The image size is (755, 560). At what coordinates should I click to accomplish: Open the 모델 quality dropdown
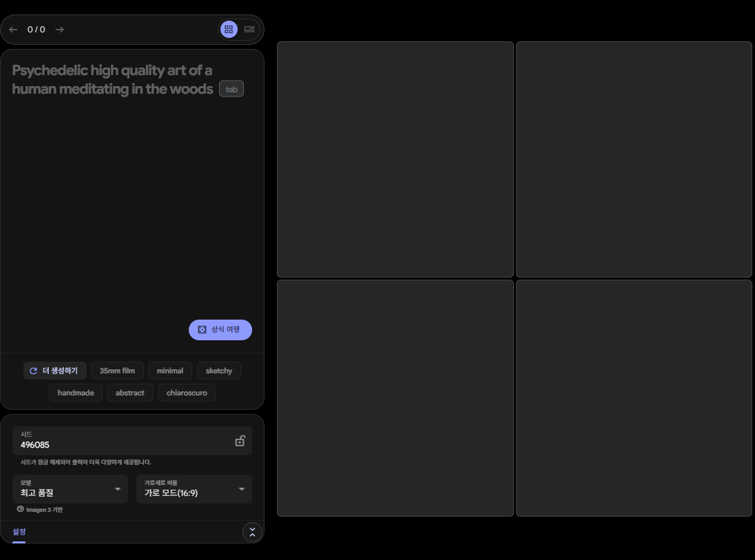pyautogui.click(x=70, y=489)
